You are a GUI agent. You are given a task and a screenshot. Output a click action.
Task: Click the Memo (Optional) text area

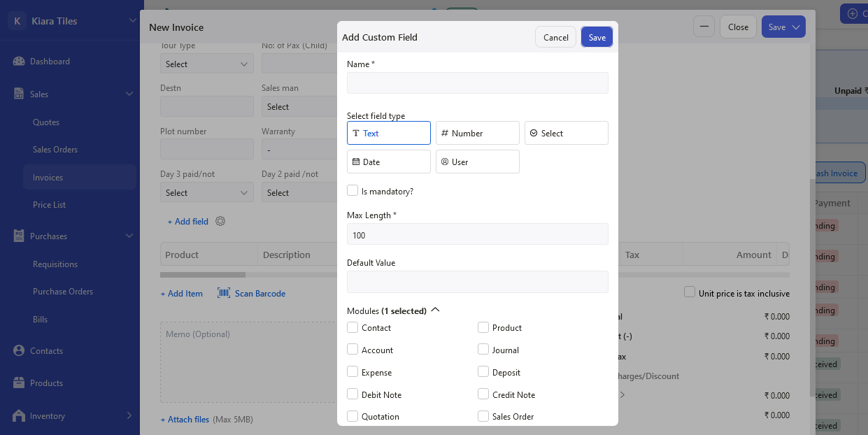pos(249,362)
